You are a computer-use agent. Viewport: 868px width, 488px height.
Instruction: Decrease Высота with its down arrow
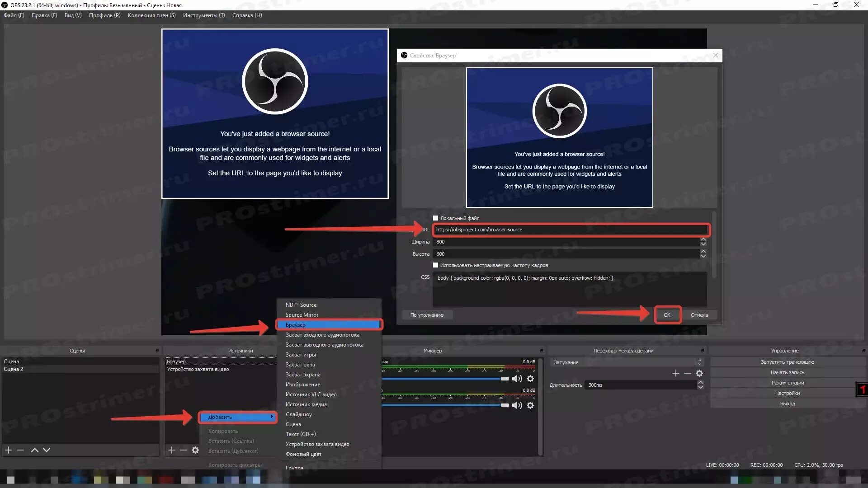click(703, 256)
